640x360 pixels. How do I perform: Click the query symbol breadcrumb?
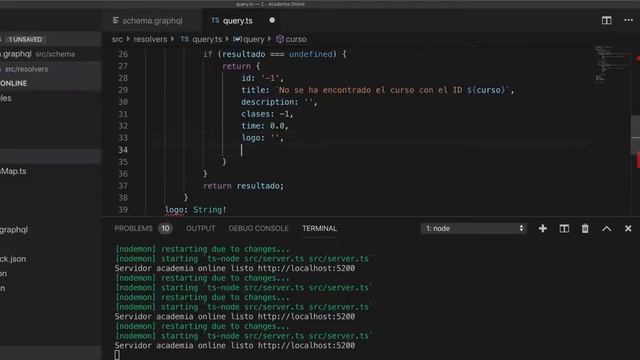[x=253, y=39]
